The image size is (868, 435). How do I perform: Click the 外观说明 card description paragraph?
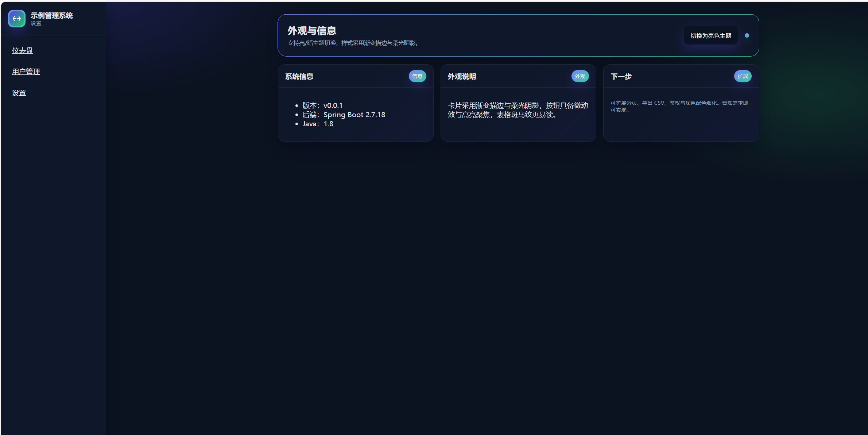518,110
